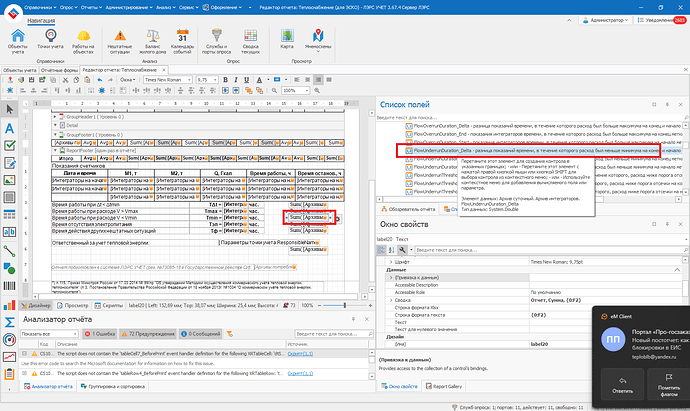Open Сводка текущих grid icon
The height and width of the screenshot is (411, 690).
(x=250, y=42)
